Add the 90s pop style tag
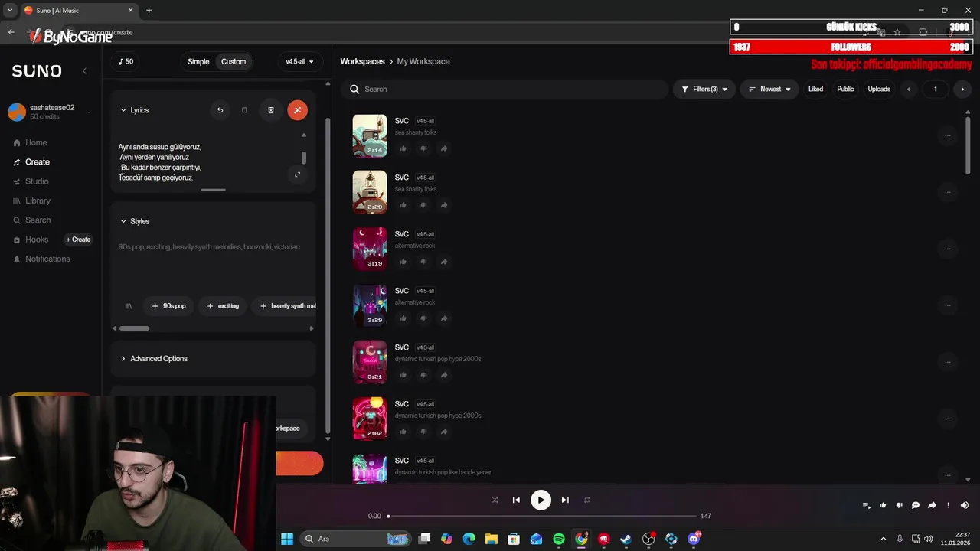Image resolution: width=980 pixels, height=551 pixels. (169, 306)
